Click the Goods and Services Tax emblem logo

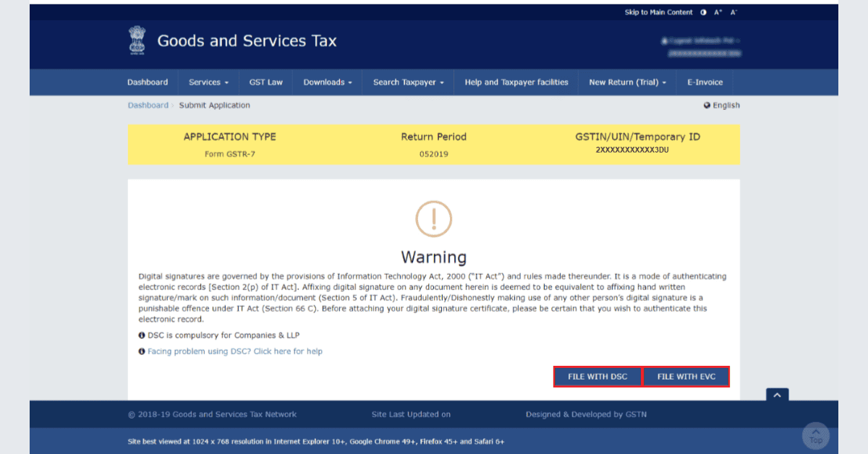tap(137, 40)
